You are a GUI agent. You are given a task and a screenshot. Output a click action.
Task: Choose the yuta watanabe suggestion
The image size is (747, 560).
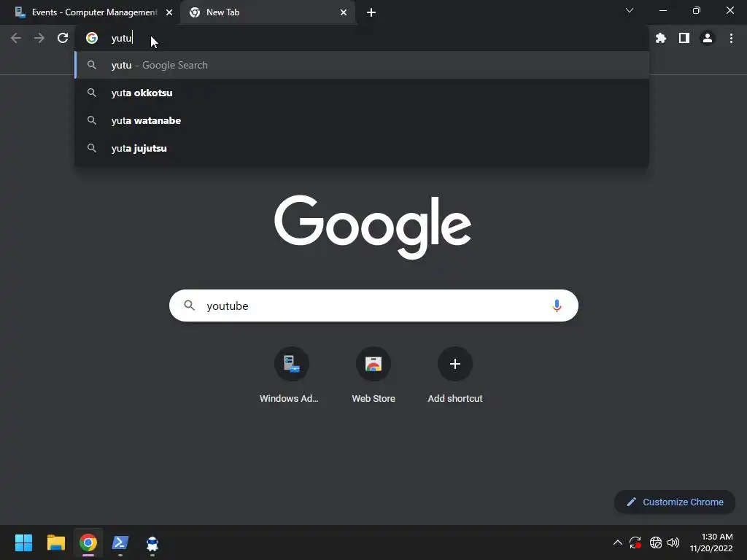[362, 120]
